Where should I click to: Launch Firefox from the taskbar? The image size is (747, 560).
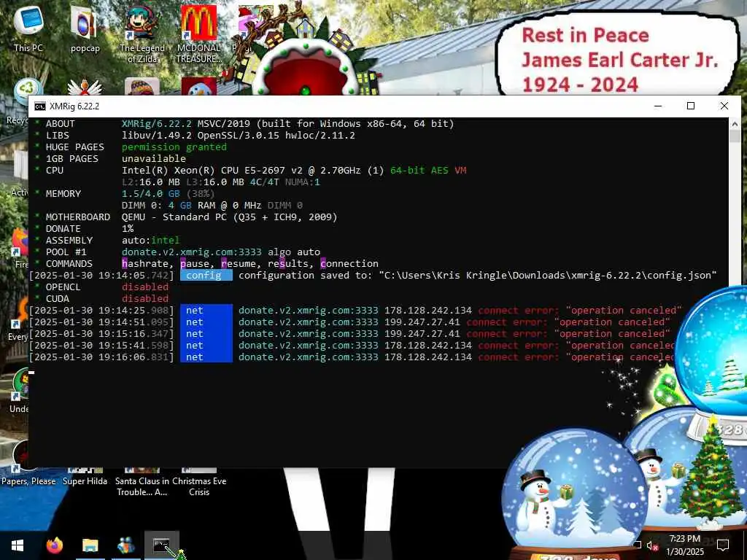54,545
